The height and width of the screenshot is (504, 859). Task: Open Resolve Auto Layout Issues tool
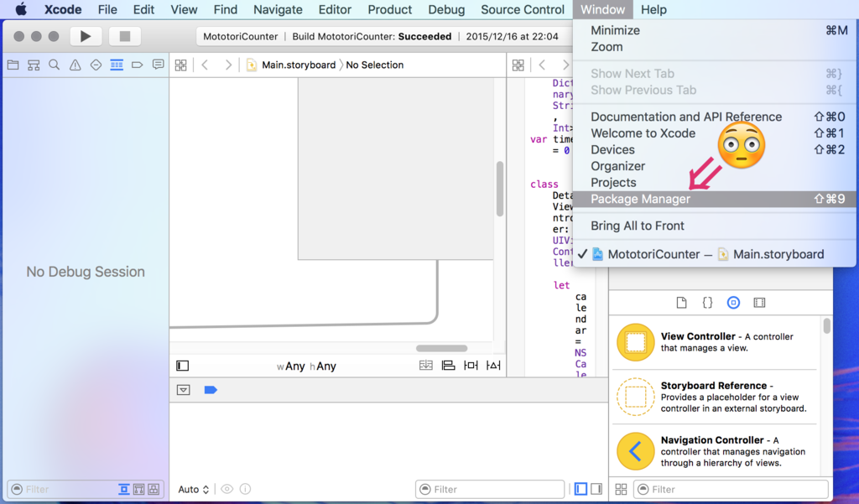(x=493, y=366)
